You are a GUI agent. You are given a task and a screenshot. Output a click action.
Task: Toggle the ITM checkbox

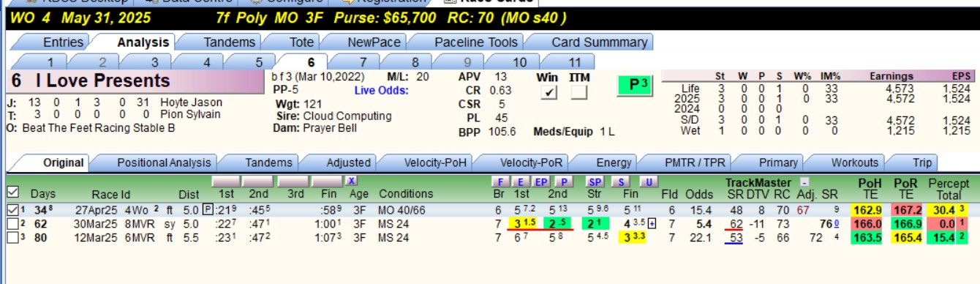coord(579,92)
